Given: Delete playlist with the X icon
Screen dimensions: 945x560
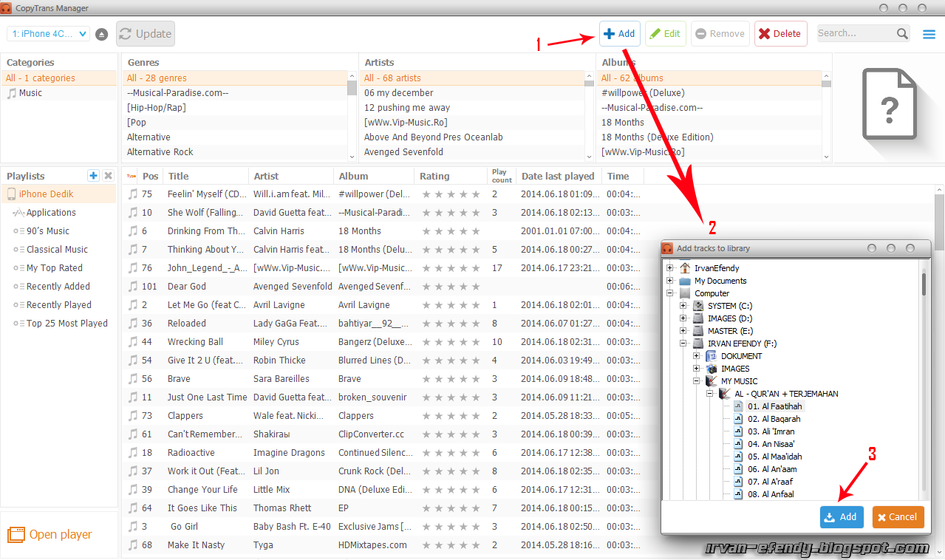Looking at the screenshot, I should 108,176.
